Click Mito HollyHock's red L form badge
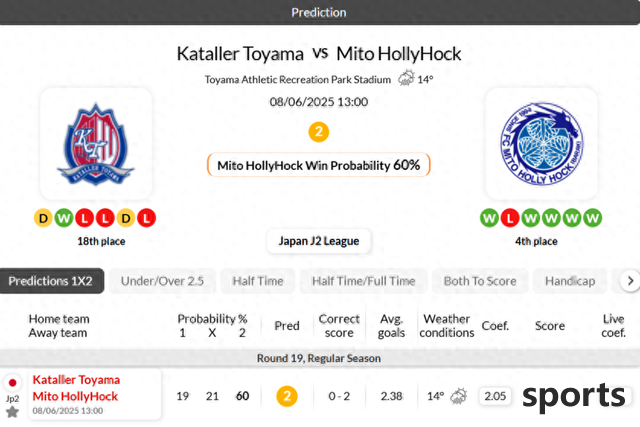640x427 pixels. pos(510,218)
